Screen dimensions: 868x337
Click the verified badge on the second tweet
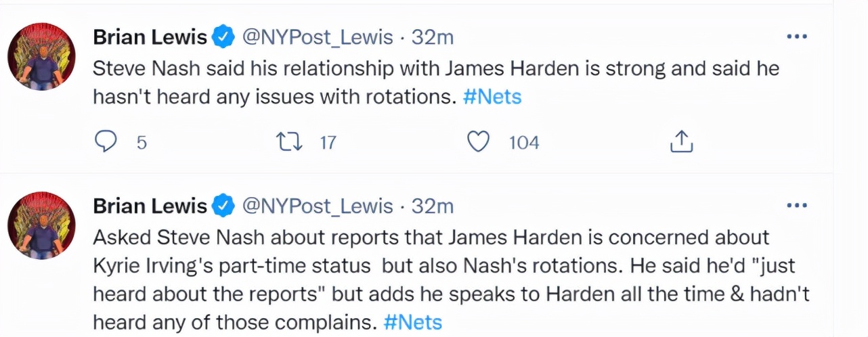coord(223,206)
